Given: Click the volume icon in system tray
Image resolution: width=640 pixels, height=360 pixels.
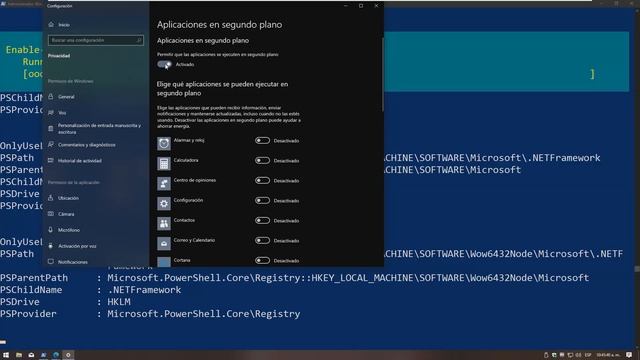Looking at the screenshot, I should coord(578,355).
